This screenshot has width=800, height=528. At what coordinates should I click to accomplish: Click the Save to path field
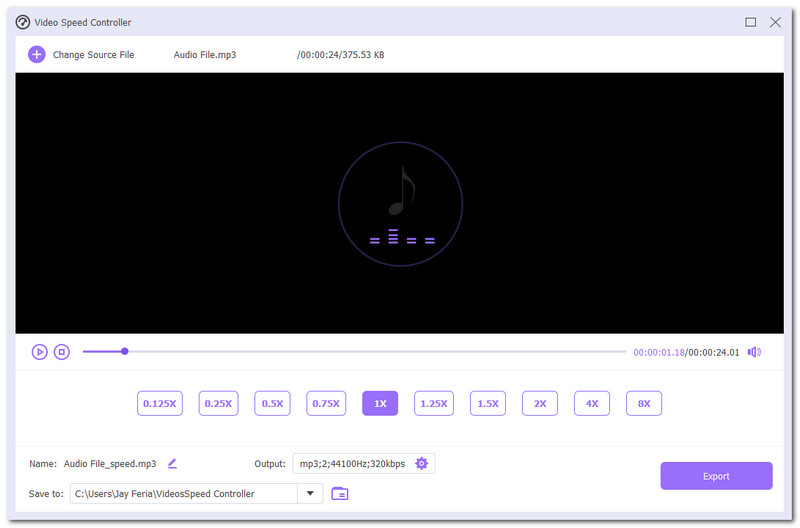pyautogui.click(x=184, y=493)
